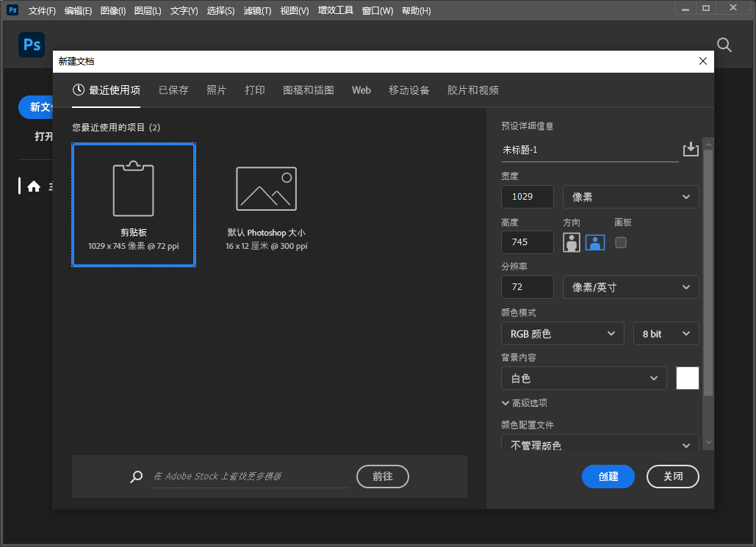Open the width units dropdown showing 像素
Screen dimensions: 756x547
click(630, 196)
